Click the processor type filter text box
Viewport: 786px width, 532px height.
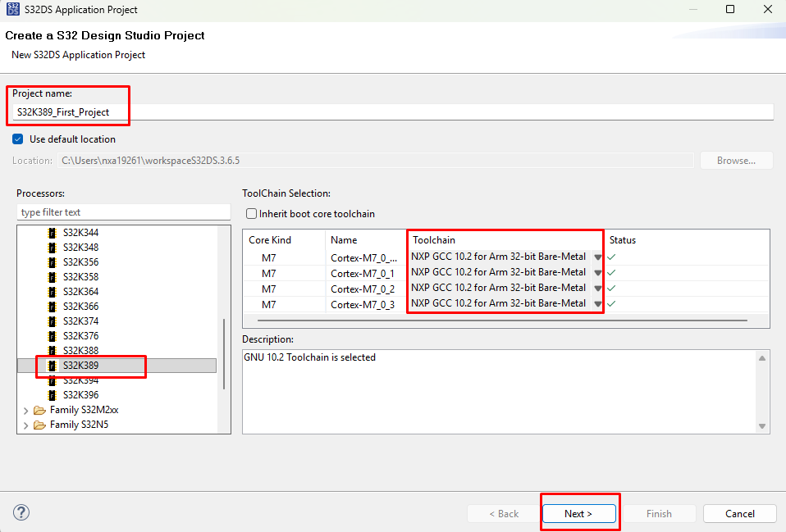tap(123, 212)
